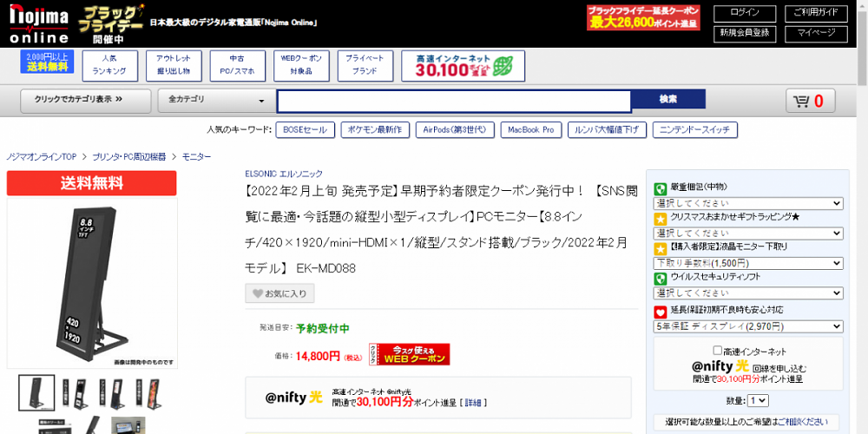This screenshot has height=434, width=868.
Task: Click the 高速インターネット 30,100 banner
Action: click(463, 66)
